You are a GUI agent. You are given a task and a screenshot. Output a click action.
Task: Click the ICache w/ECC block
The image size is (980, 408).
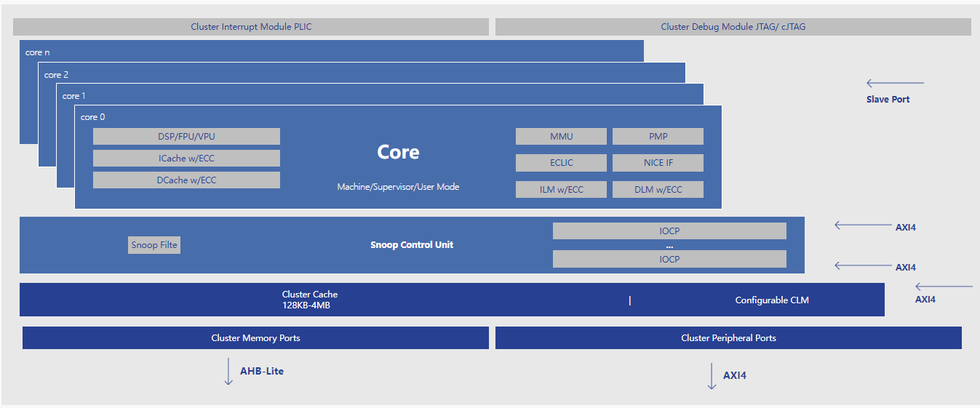(186, 159)
